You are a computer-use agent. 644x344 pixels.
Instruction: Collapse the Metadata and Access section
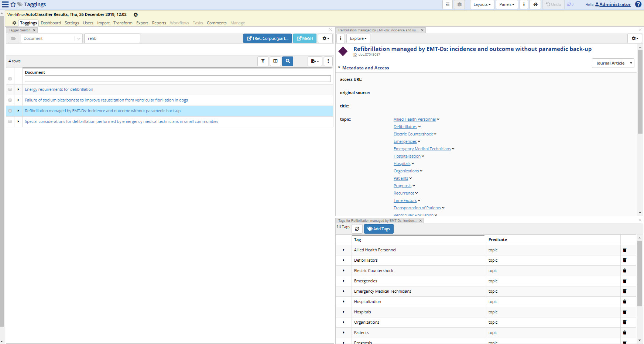[339, 68]
